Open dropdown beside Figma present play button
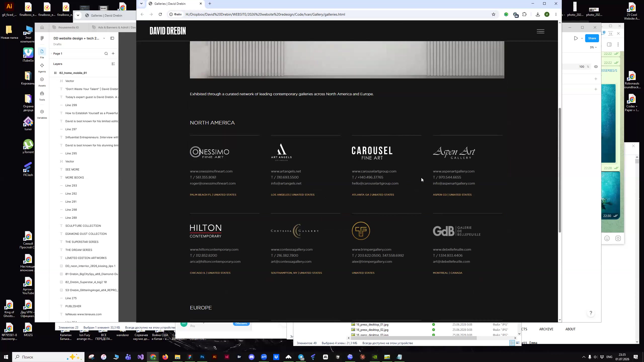Image resolution: width=644 pixels, height=362 pixels. tap(582, 38)
